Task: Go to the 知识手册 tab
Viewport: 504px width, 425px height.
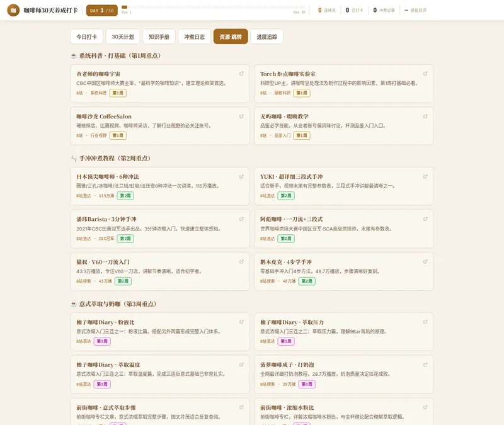Action: pos(159,37)
